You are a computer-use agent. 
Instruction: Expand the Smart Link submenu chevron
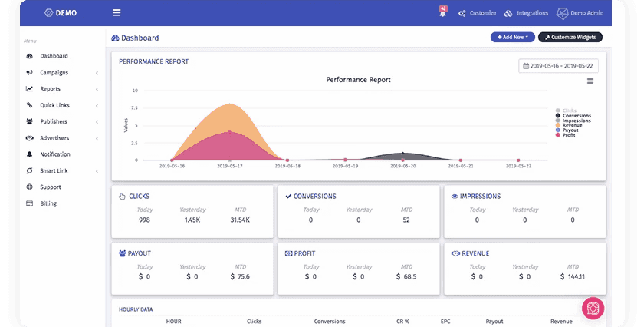point(97,171)
